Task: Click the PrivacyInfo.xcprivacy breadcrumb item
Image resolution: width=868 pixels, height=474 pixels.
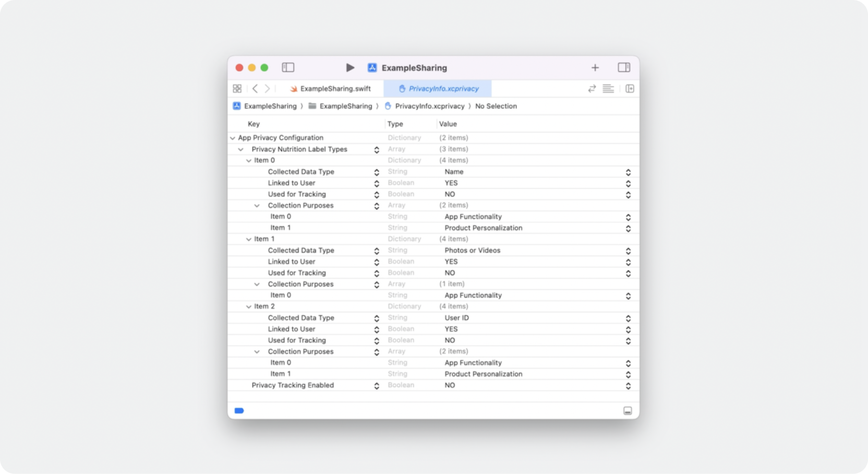Action: click(x=424, y=106)
